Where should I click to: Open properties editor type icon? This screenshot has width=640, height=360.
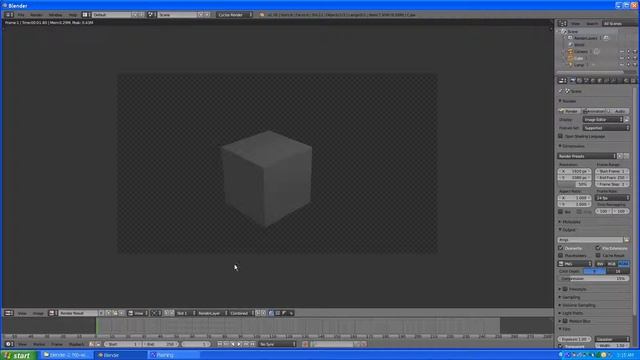point(562,81)
